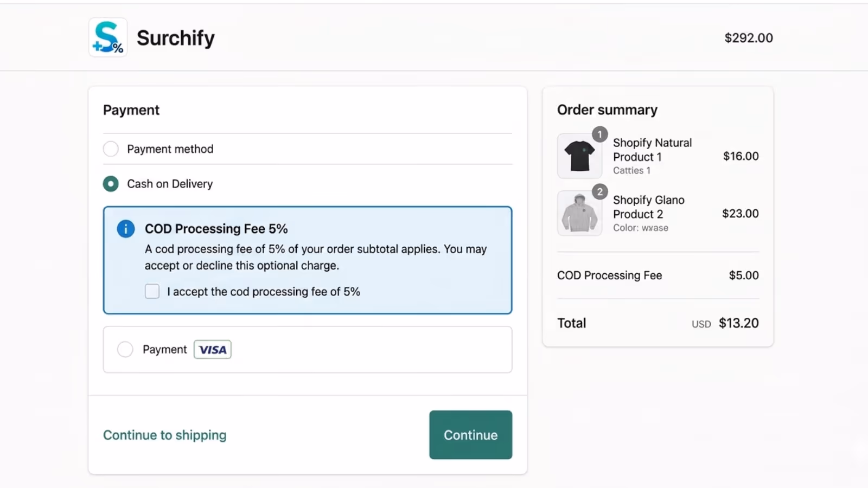
Task: Click the Shopify Natural Product 1 name
Action: (653, 150)
